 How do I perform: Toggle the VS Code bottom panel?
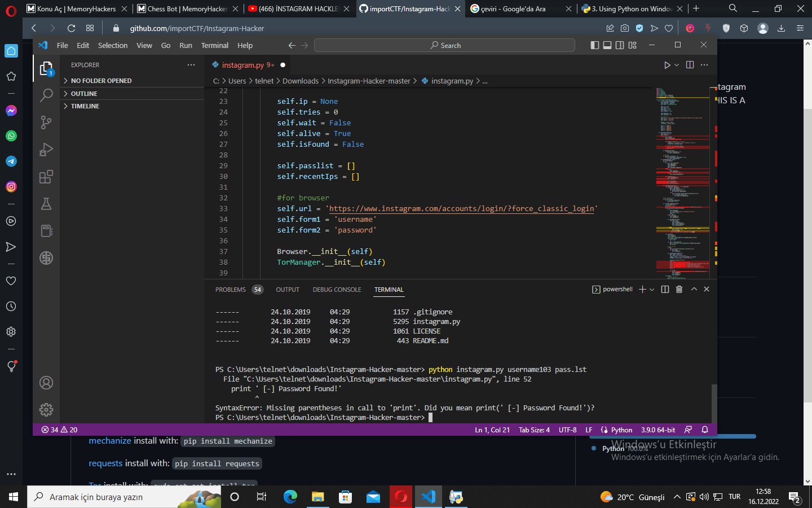[x=607, y=45]
